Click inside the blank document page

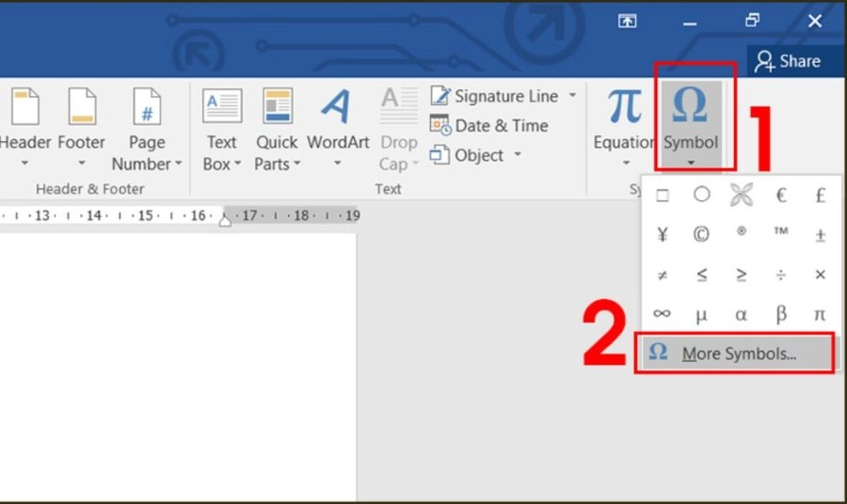179,367
